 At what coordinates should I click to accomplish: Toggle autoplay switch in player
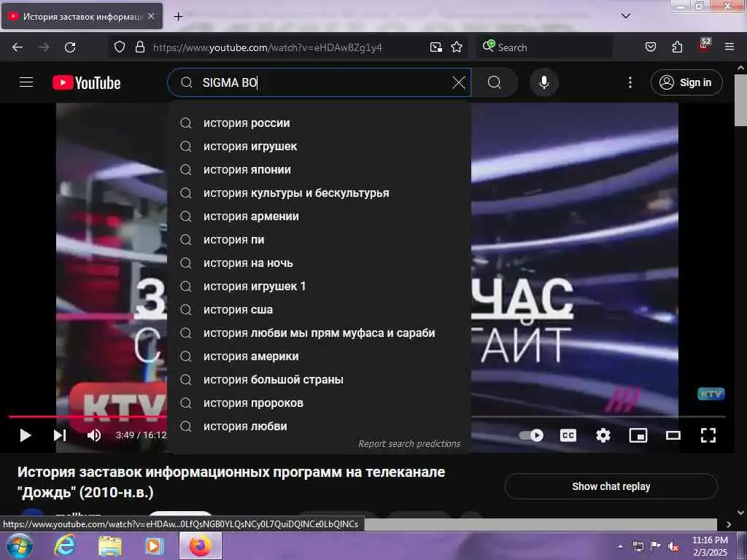[x=531, y=435]
